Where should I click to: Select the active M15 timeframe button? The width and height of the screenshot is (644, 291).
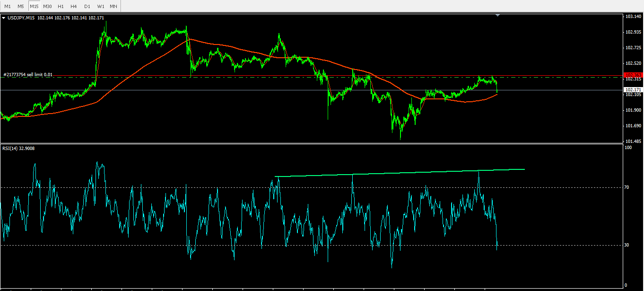[x=34, y=6]
